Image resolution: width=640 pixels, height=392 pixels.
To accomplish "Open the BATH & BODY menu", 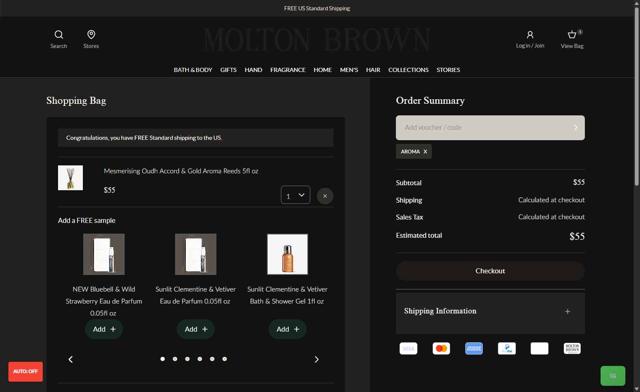I will coord(193,70).
